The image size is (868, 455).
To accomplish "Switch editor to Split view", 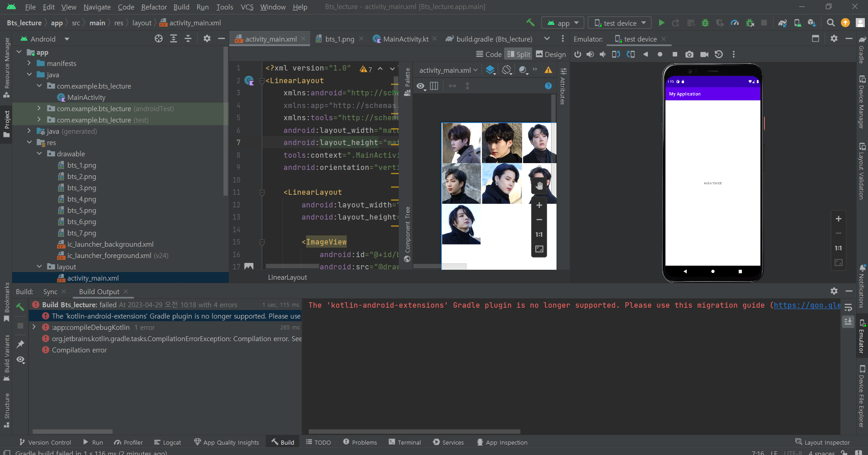I will (518, 54).
